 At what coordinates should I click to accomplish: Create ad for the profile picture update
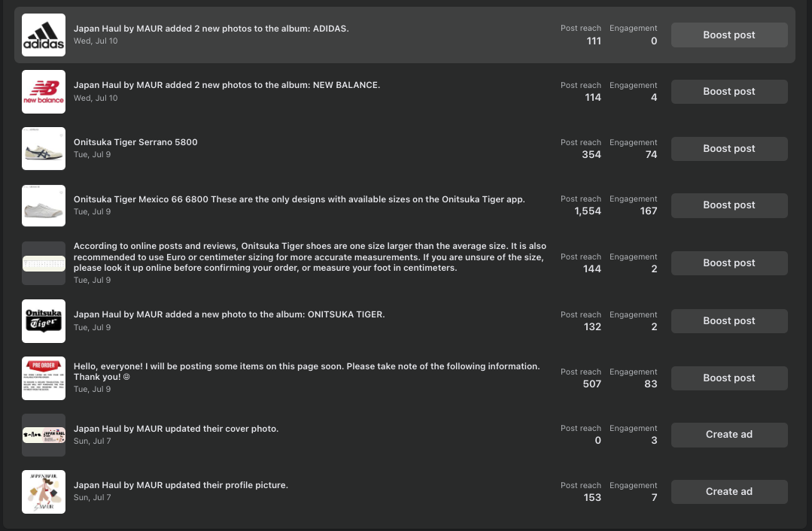click(x=728, y=492)
